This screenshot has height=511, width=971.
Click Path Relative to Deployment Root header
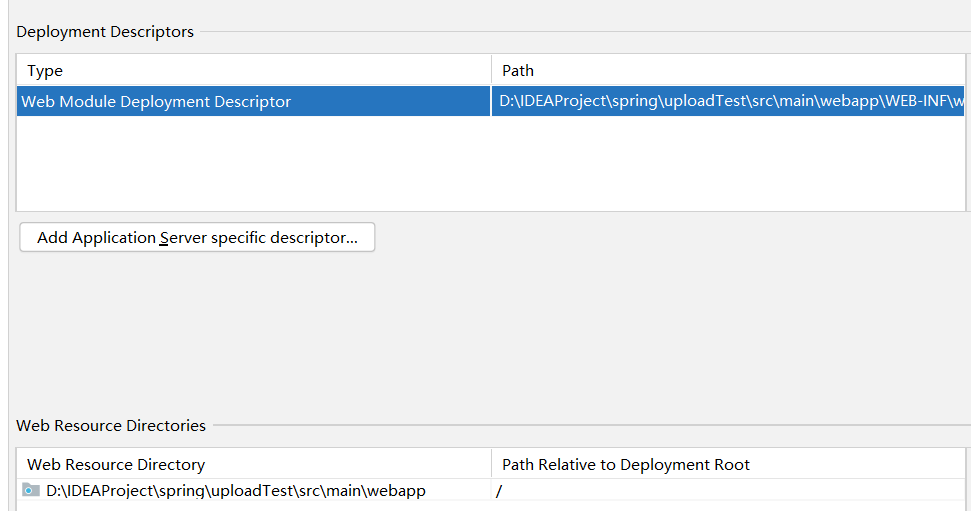[626, 465]
